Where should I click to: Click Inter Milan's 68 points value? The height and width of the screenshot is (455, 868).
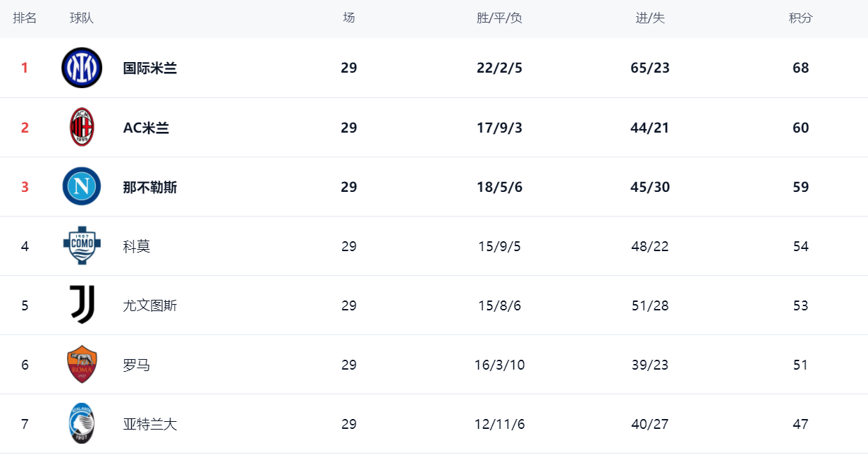tap(800, 68)
